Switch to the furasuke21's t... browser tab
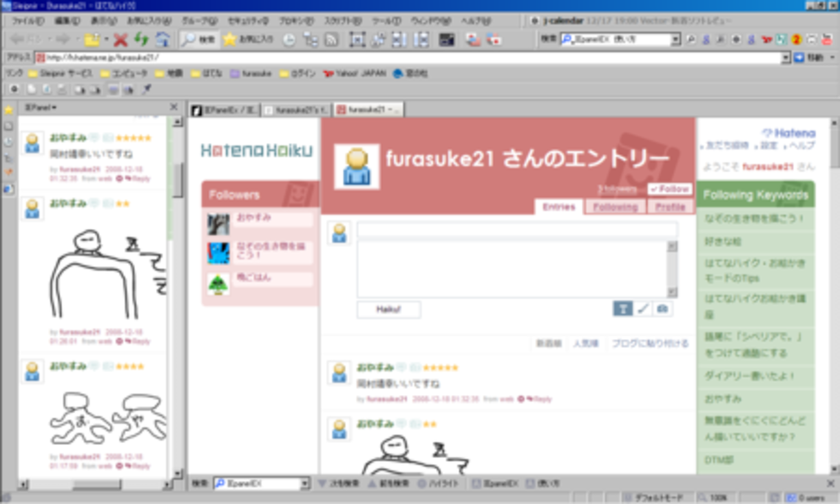Image resolution: width=840 pixels, height=504 pixels. point(296,110)
